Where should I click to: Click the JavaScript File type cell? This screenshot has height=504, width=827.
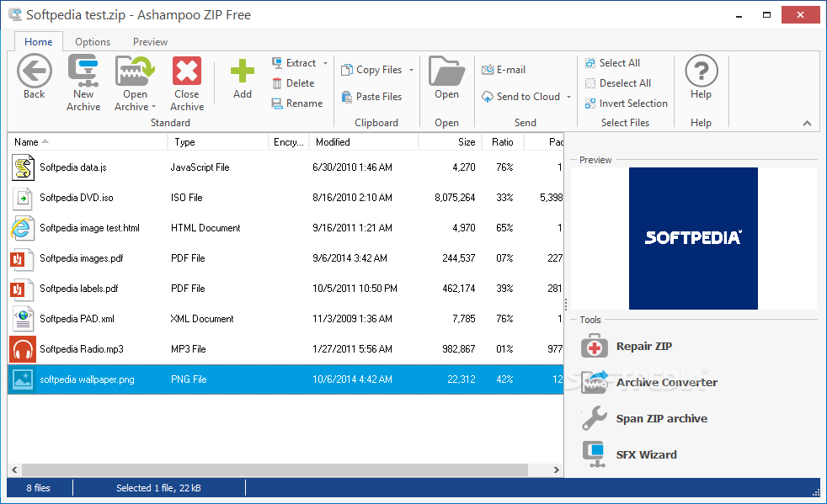pyautogui.click(x=200, y=167)
